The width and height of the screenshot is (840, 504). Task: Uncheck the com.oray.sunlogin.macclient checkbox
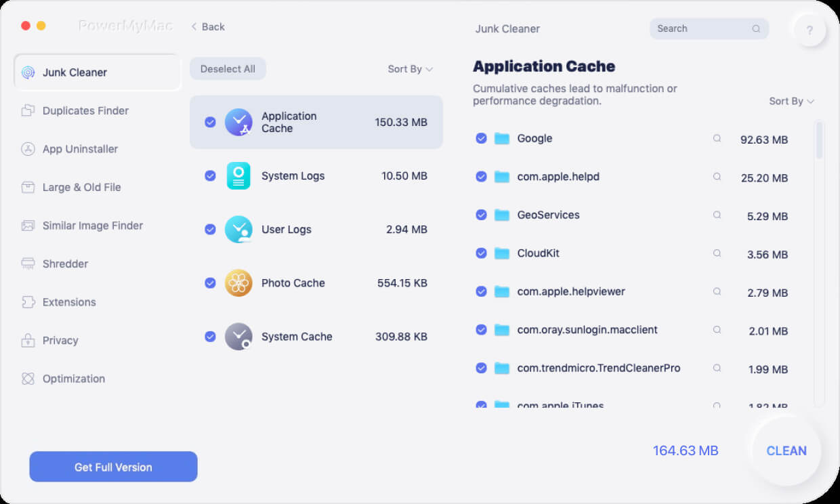click(x=481, y=330)
